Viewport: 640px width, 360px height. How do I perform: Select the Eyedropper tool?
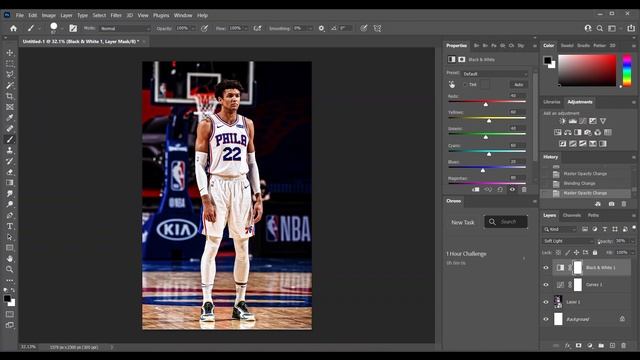pos(10,118)
